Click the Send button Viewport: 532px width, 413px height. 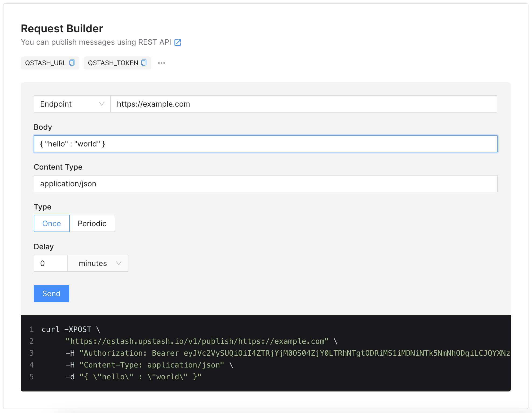point(51,293)
